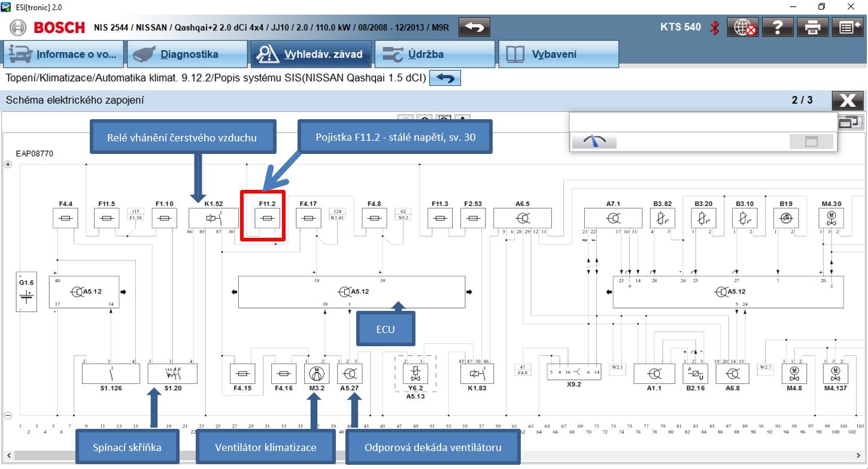Select blower motor M3.2
The height and width of the screenshot is (469, 868).
click(x=317, y=374)
